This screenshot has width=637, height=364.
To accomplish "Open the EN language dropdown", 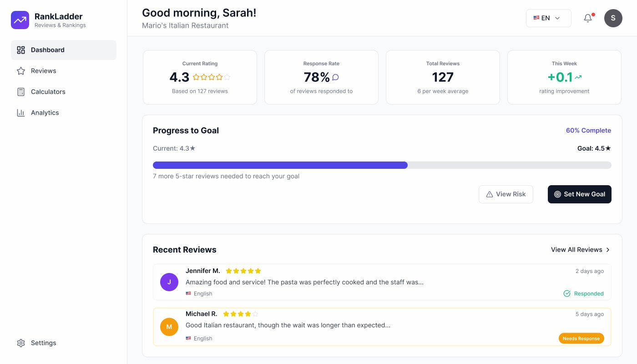I will 548,18.
